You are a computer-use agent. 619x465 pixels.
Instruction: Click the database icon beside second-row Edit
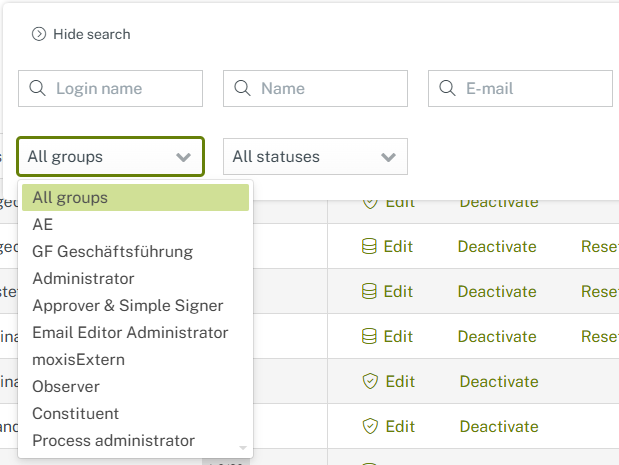pos(369,247)
